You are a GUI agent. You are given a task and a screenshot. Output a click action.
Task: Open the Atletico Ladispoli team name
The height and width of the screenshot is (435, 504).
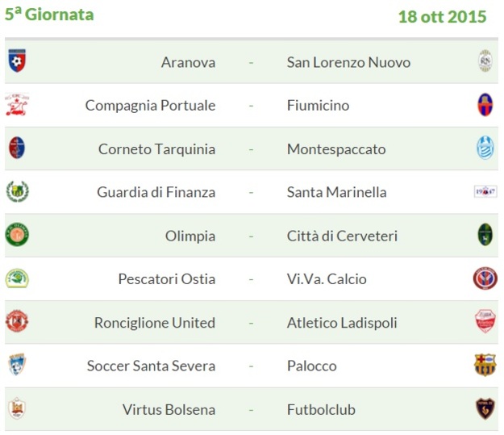tap(342, 323)
